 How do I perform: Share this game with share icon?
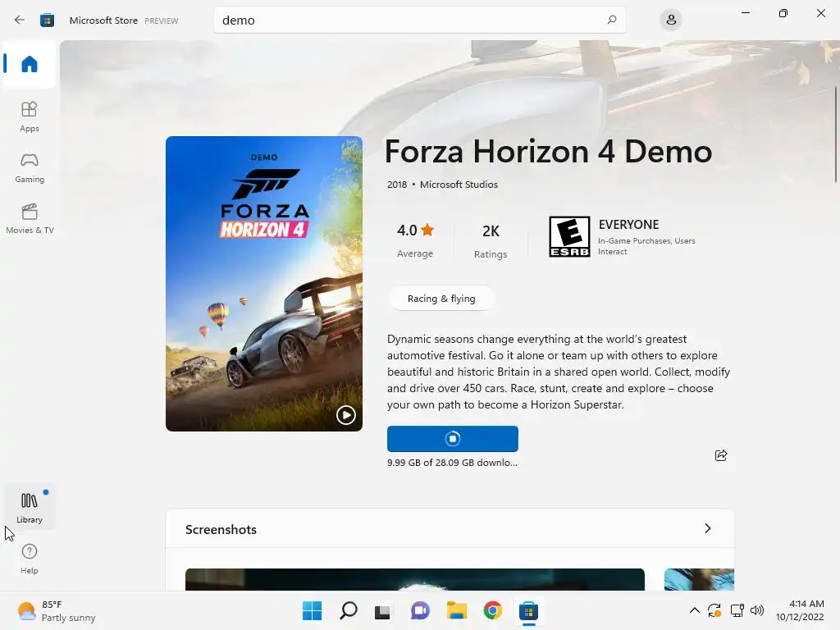point(721,455)
